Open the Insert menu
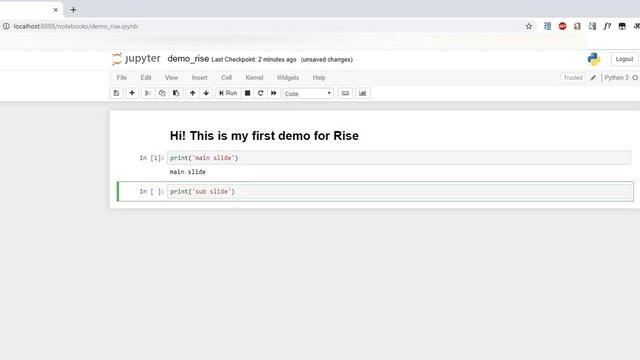This screenshot has height=360, width=640. [200, 78]
